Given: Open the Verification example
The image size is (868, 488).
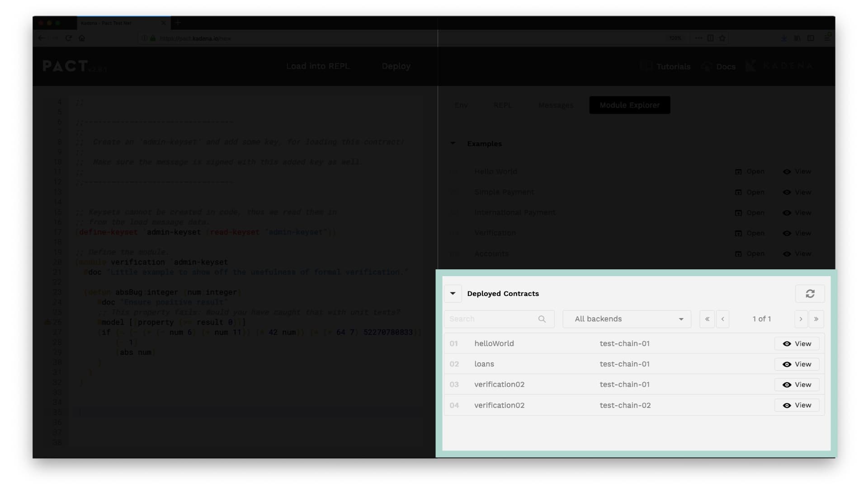Looking at the screenshot, I should click(750, 233).
